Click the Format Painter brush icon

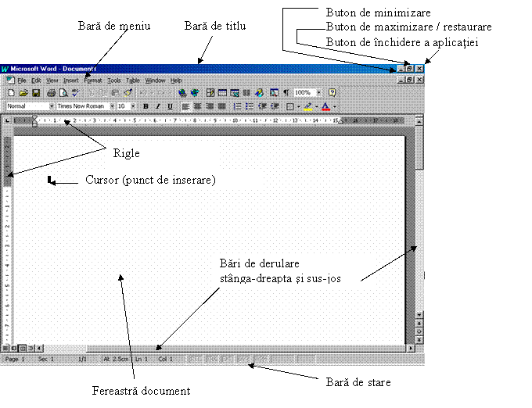128,92
